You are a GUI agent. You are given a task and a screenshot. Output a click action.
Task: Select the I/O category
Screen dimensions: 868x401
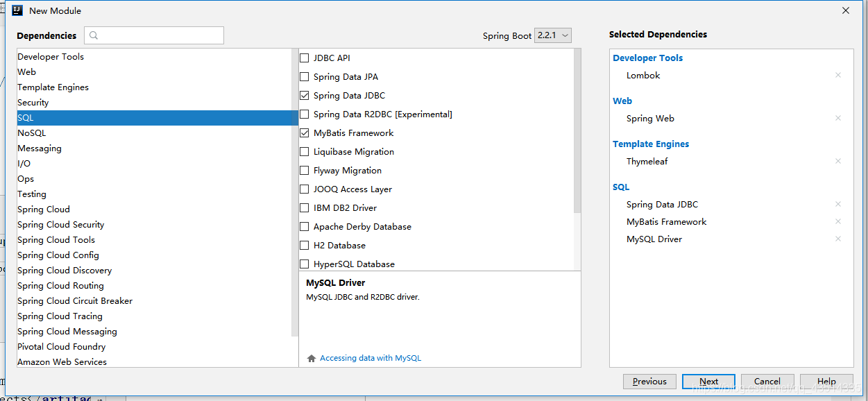[154, 163]
